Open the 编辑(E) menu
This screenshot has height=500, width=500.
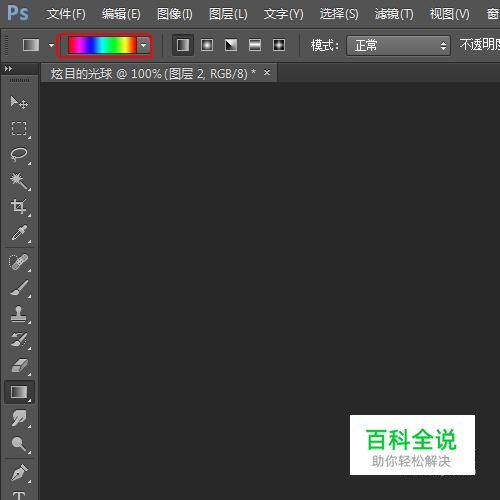[x=121, y=14]
